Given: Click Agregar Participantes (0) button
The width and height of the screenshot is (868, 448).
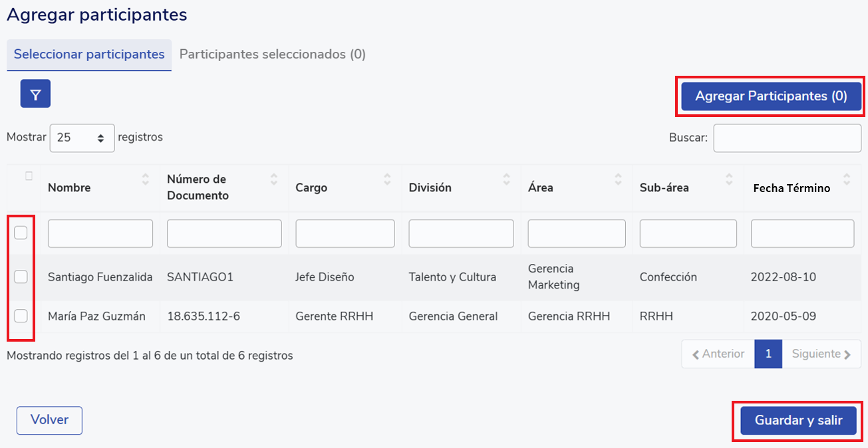Looking at the screenshot, I should coord(771,96).
